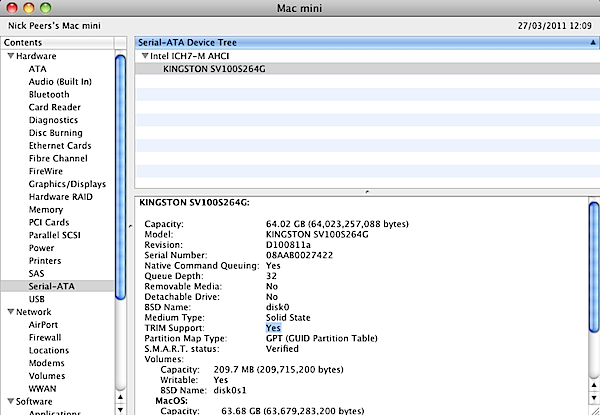This screenshot has height=415, width=600.
Task: Select Hardware RAID in sidebar
Action: pos(61,197)
